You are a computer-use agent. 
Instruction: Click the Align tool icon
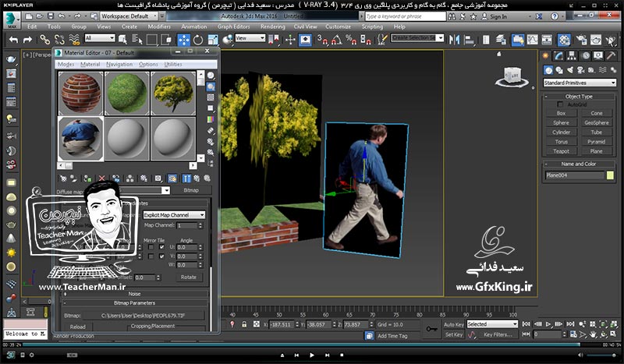click(x=470, y=40)
